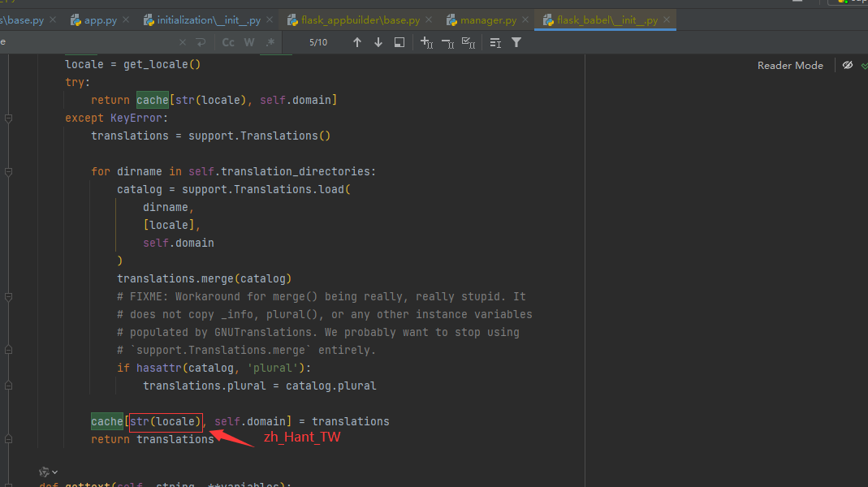868x487 pixels.
Task: Close the flask_appbuilder\base.py tab
Action: click(x=429, y=20)
